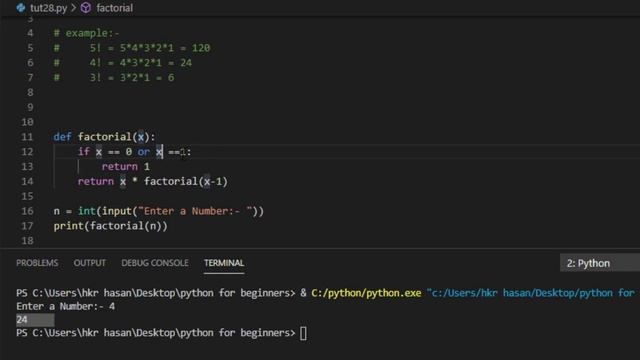Screen dimensions: 640x360
Task: Click the '# example:-' comment
Action: pyautogui.click(x=87, y=33)
